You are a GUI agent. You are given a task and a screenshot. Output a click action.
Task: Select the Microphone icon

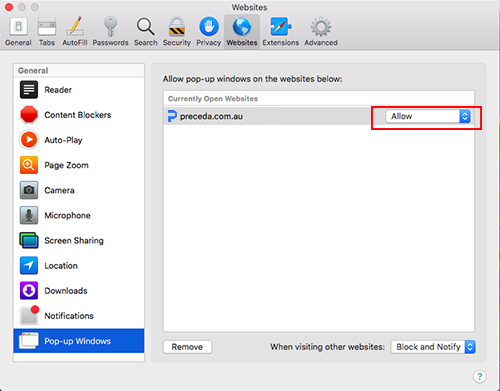click(x=29, y=215)
